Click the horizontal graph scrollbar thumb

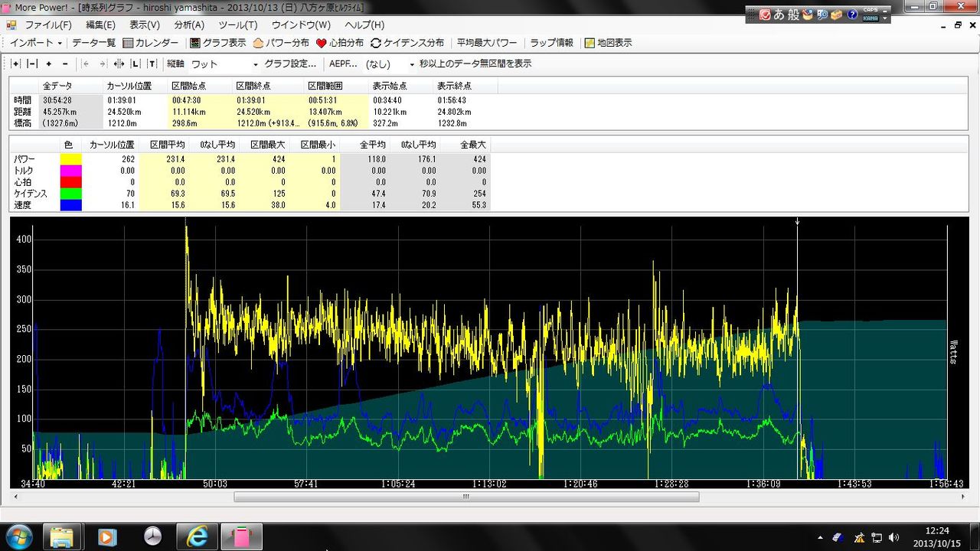click(x=466, y=497)
